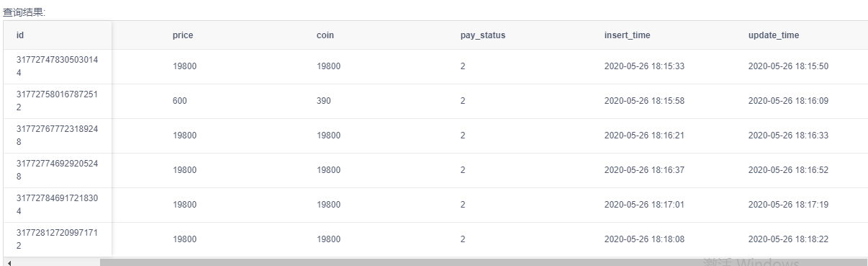Click the update_time column header
Image resolution: width=868 pixels, height=266 pixels.
pos(774,35)
